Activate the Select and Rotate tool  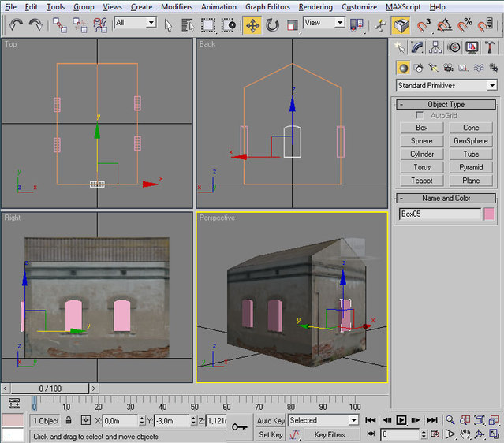pos(273,25)
